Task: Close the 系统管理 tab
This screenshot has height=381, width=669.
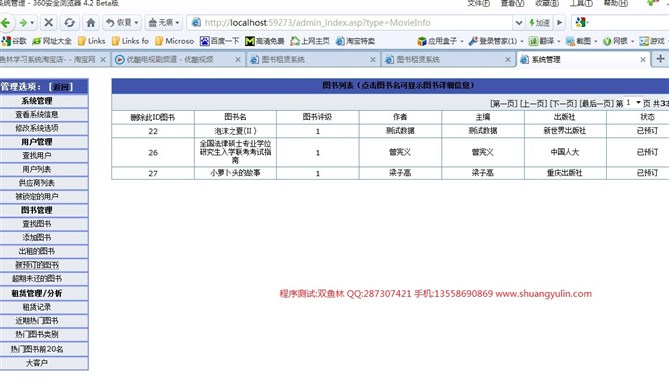Action: point(643,60)
